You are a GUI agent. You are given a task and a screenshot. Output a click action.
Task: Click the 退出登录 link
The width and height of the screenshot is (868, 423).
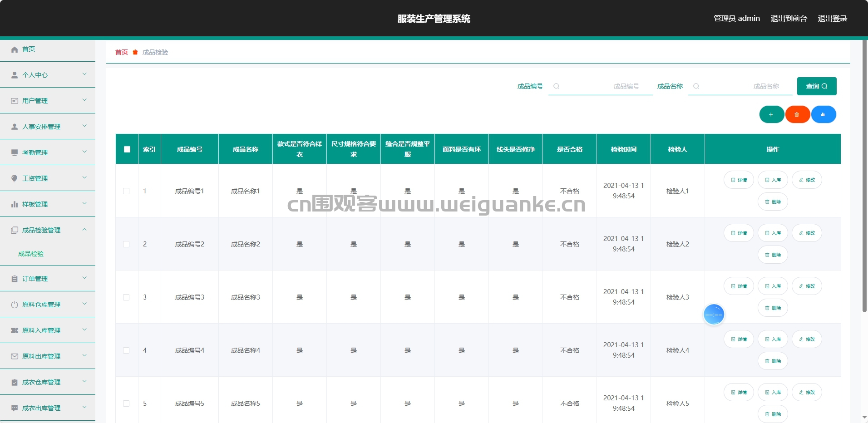pyautogui.click(x=833, y=19)
